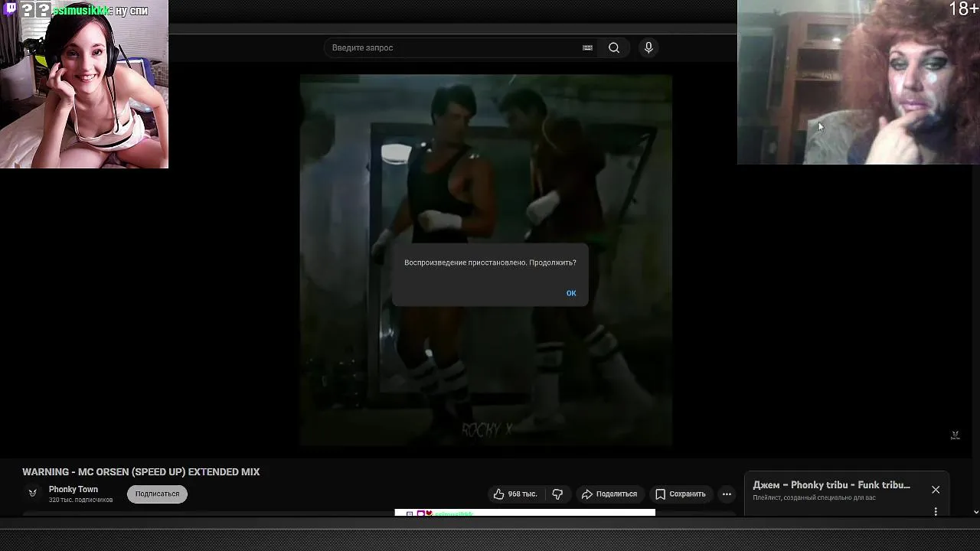Click the Джем – Phonky tribu playlist title

pos(831,485)
